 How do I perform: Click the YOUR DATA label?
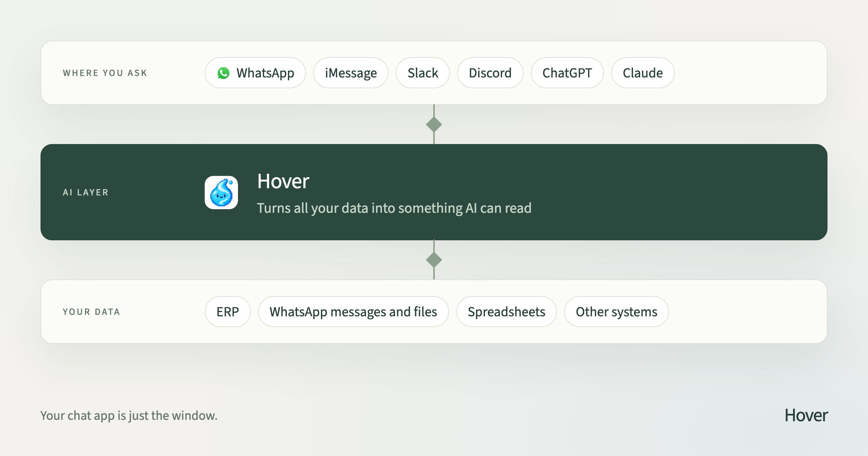[x=91, y=312]
